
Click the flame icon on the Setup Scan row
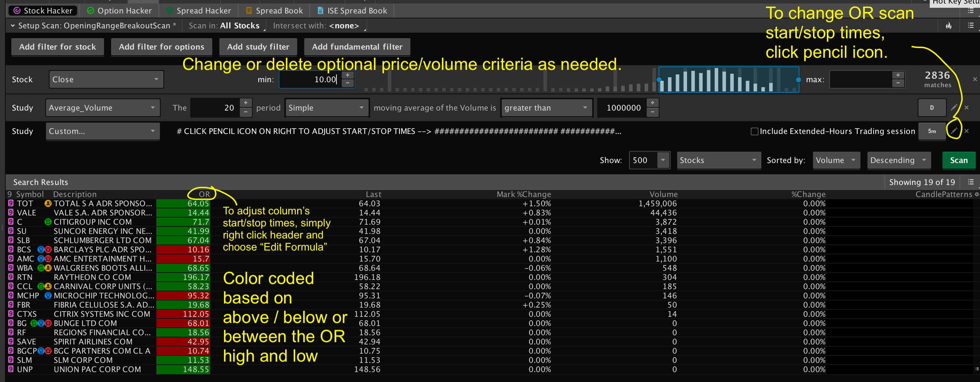pyautogui.click(x=948, y=26)
